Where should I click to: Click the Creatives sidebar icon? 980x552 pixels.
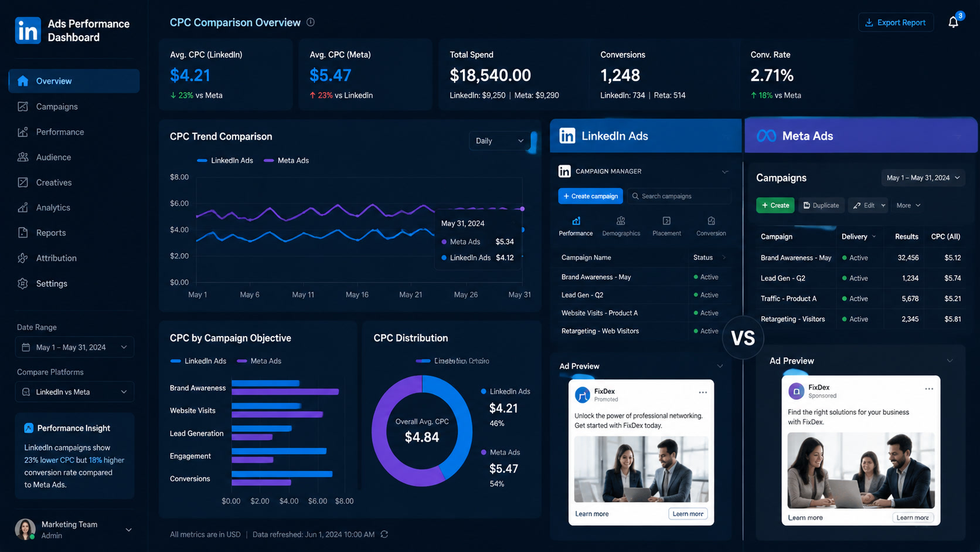pos(23,182)
